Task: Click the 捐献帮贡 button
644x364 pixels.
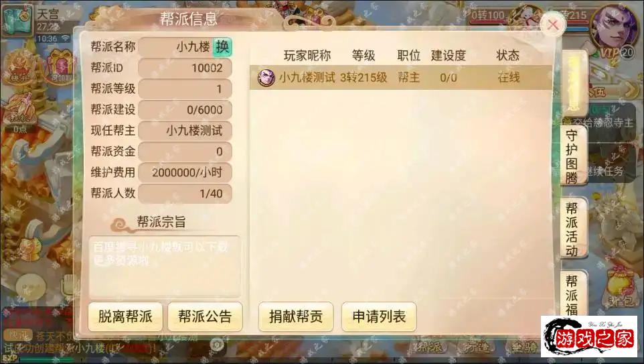Action: 296,316
